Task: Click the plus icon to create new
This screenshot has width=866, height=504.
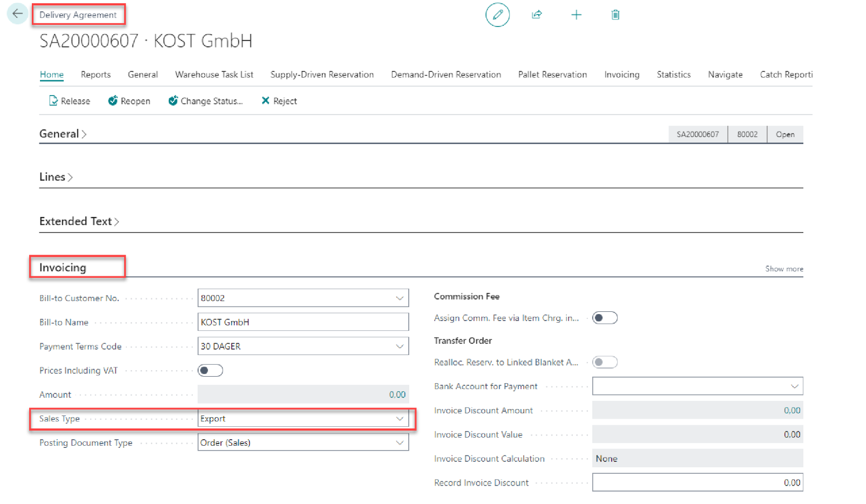Action: click(x=576, y=15)
